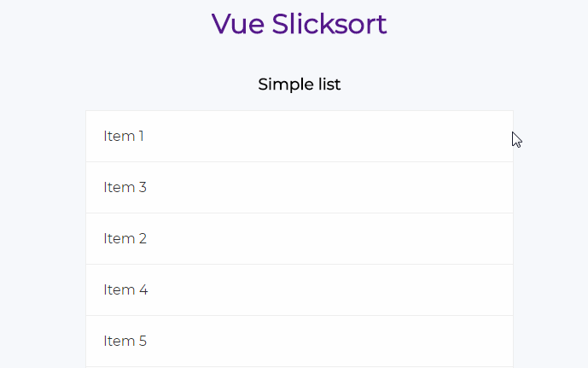The width and height of the screenshot is (588, 368).
Task: Click the digit "1" in the first row
Action: (x=141, y=137)
